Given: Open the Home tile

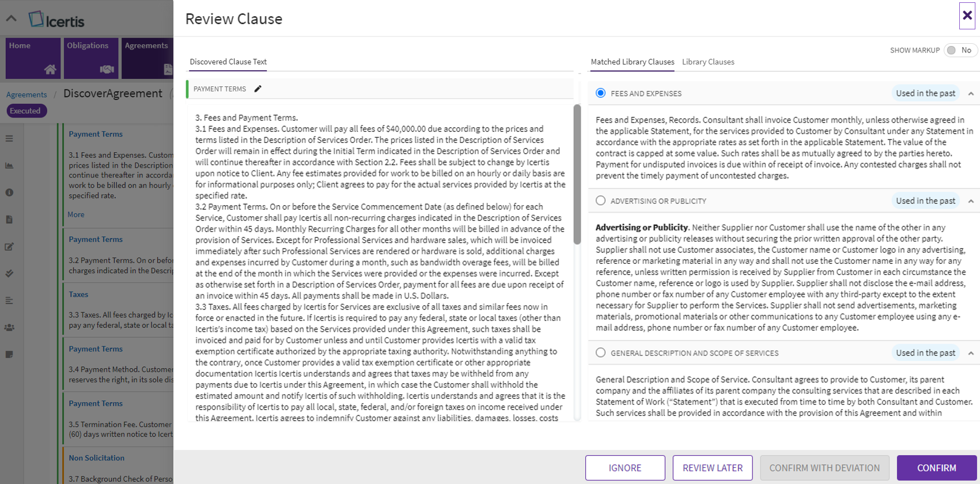Looking at the screenshot, I should tap(33, 58).
